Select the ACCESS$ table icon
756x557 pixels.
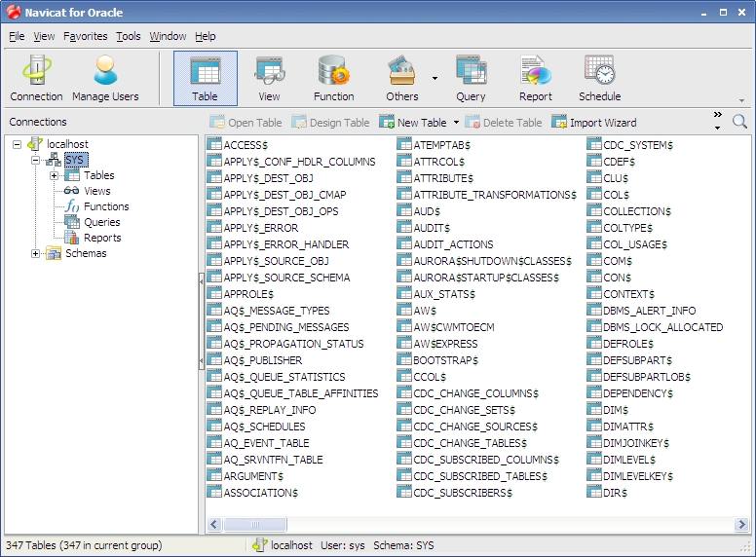[214, 144]
